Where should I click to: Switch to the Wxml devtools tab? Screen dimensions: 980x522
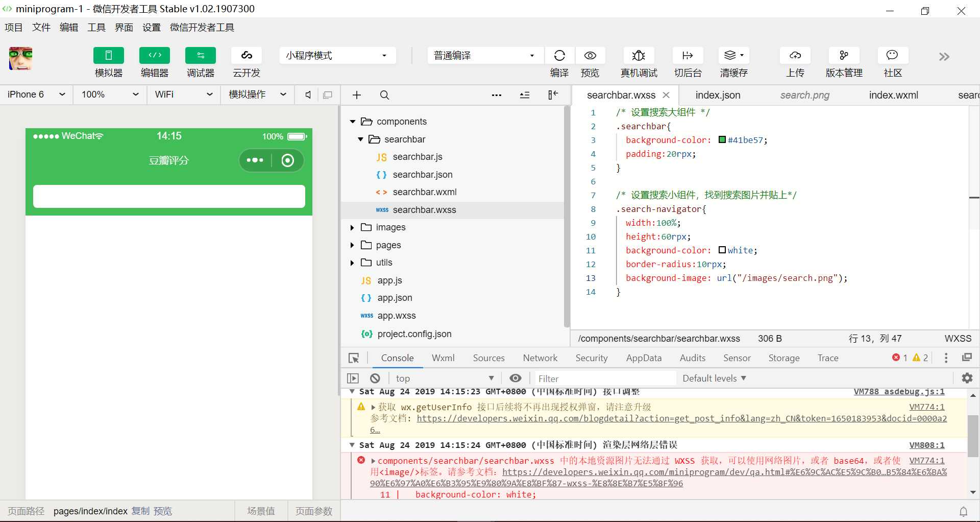[443, 358]
